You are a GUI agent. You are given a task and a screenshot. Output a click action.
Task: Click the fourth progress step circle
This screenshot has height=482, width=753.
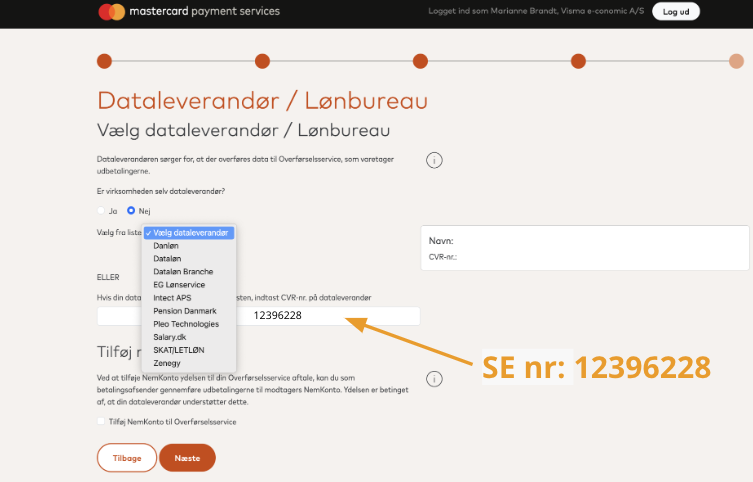click(x=578, y=61)
